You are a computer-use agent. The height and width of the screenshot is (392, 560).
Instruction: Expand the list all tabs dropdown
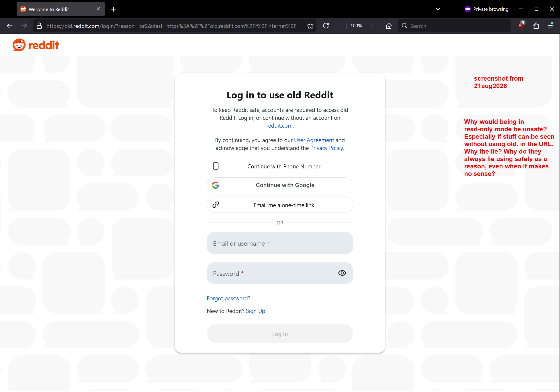point(438,9)
